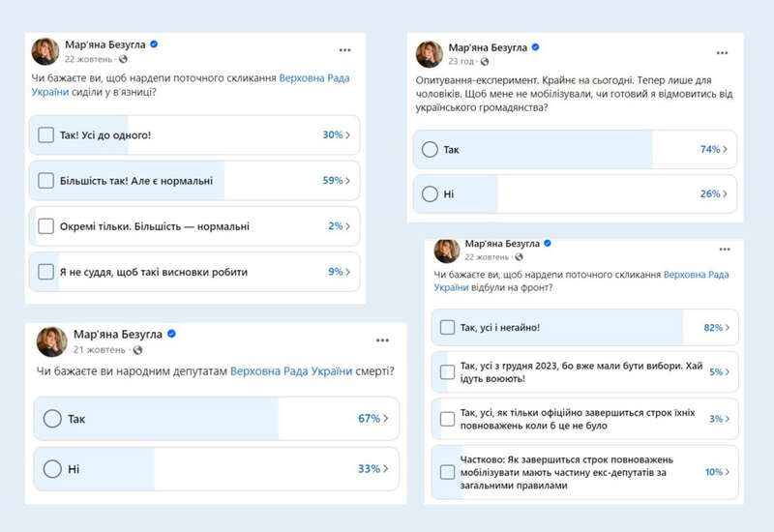Tick the 'Так, усі і негайно!' checkbox
774x532 pixels.
(447, 328)
